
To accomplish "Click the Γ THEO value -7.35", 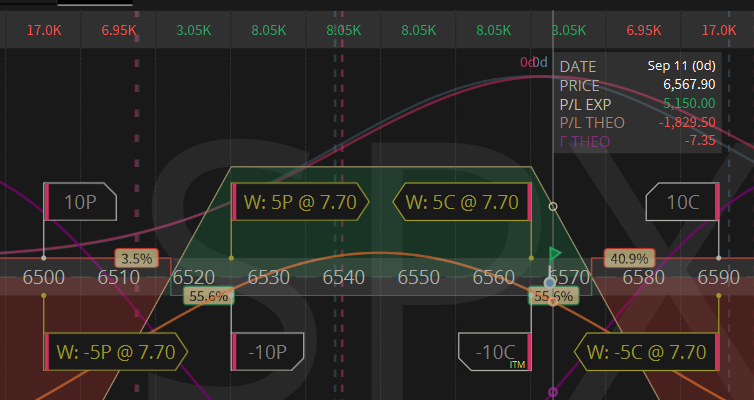I will click(x=700, y=141).
